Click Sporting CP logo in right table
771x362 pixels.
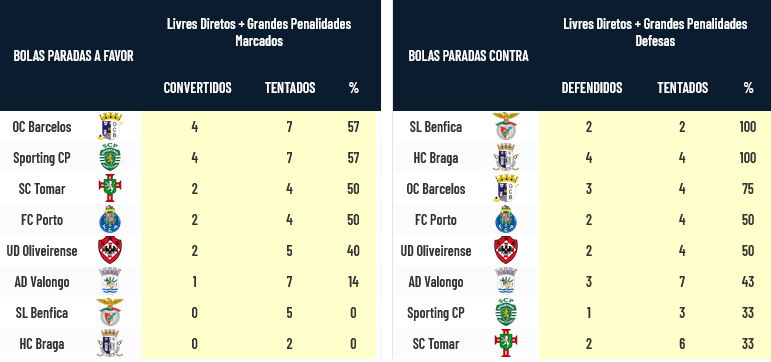[506, 312]
